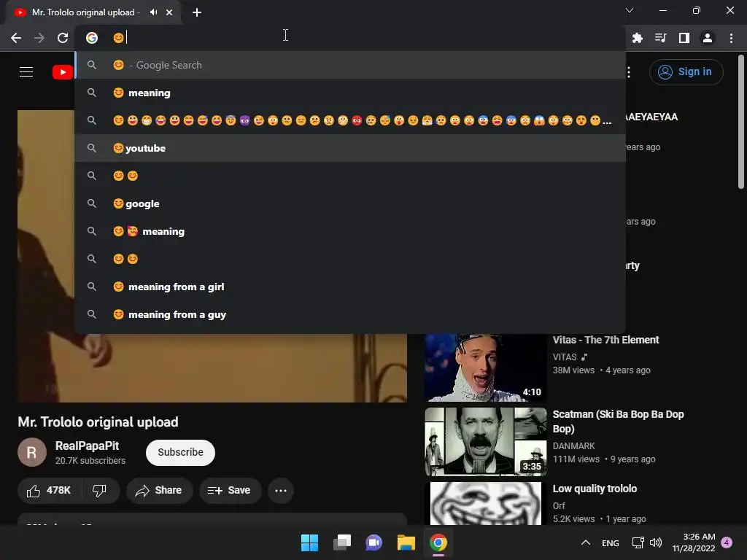Open the RealPapaPit channel avatar

32,452
